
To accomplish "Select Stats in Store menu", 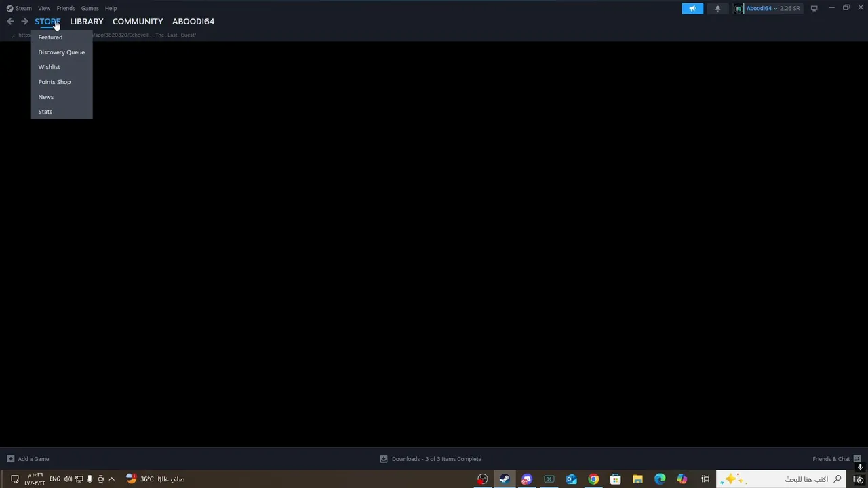I will 45,112.
